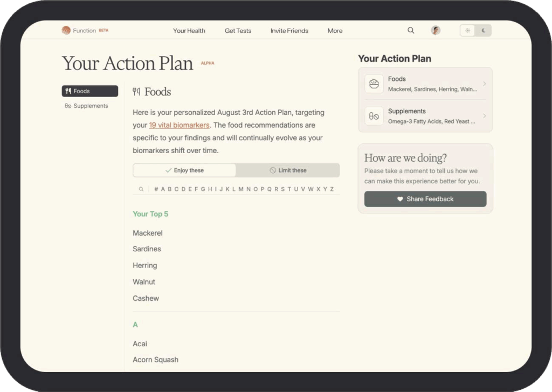Click the fork and knife icon beside Foods heading
Screen dimensions: 552x392
point(136,92)
